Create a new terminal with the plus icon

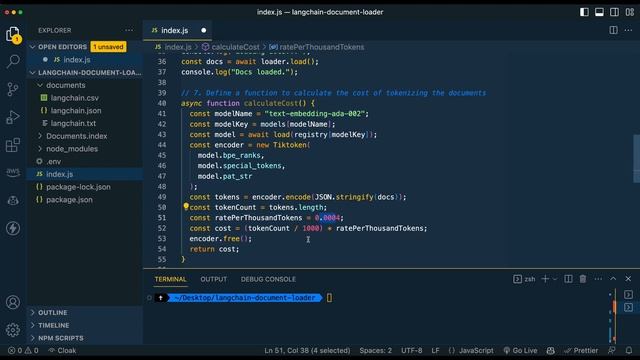(545, 279)
